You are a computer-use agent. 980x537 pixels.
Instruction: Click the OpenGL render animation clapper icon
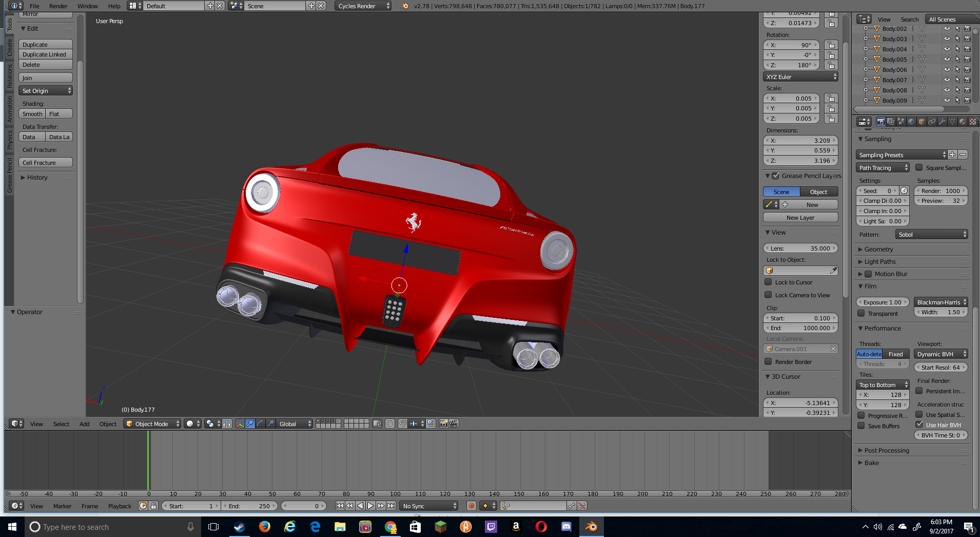pos(454,424)
